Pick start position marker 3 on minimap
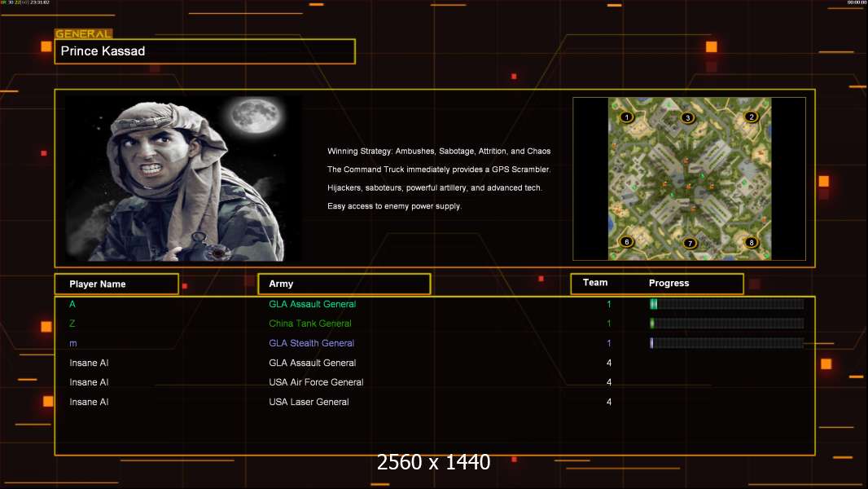The image size is (868, 489). pos(688,118)
